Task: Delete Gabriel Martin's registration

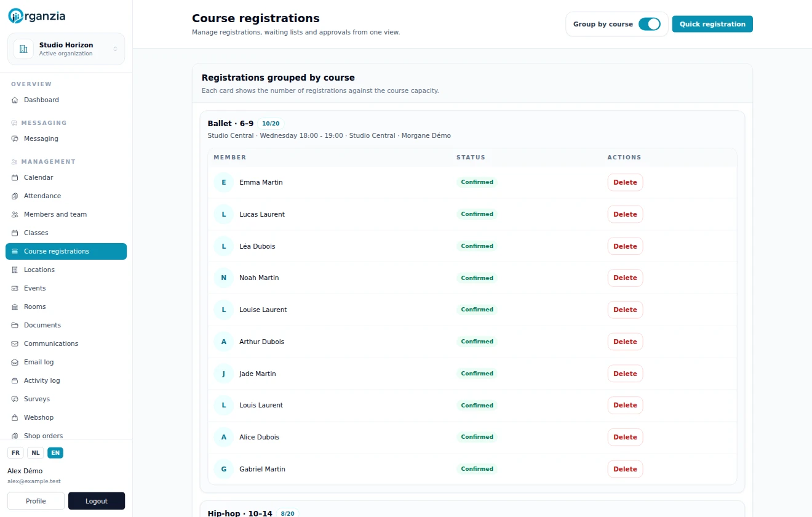Action: click(625, 469)
